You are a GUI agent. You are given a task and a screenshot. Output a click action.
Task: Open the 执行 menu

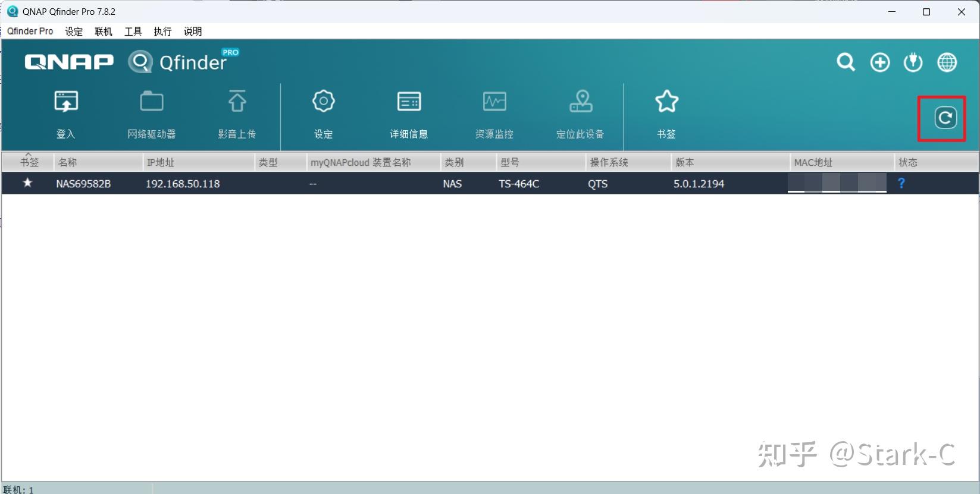click(x=162, y=31)
